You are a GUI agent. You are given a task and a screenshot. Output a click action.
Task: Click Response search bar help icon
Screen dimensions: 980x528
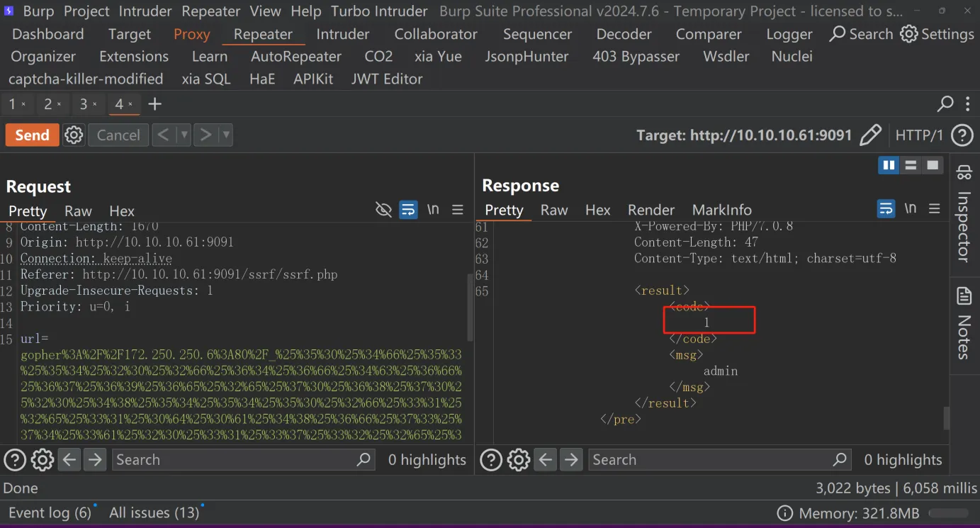491,459
